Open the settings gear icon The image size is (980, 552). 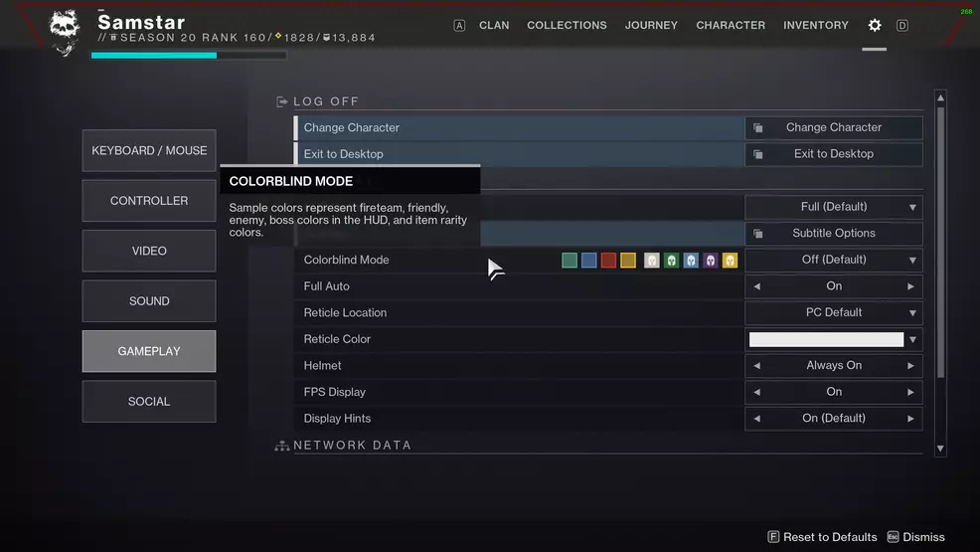coord(875,25)
